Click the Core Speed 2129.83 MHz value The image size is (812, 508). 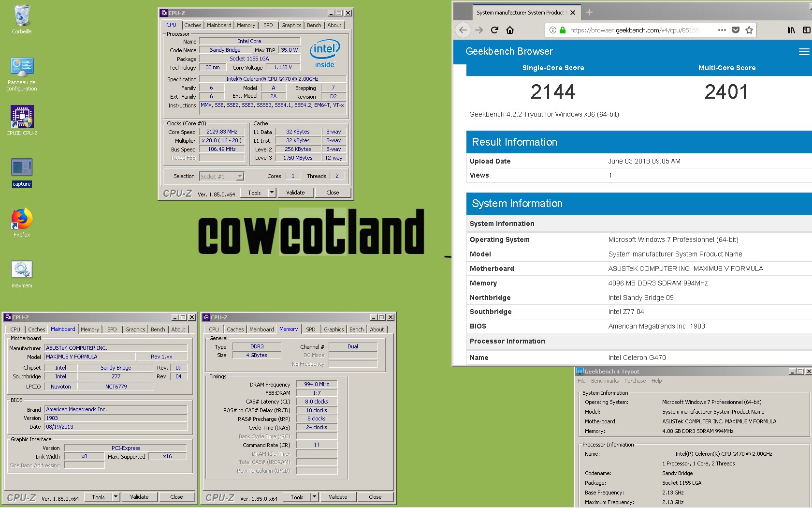coord(222,132)
